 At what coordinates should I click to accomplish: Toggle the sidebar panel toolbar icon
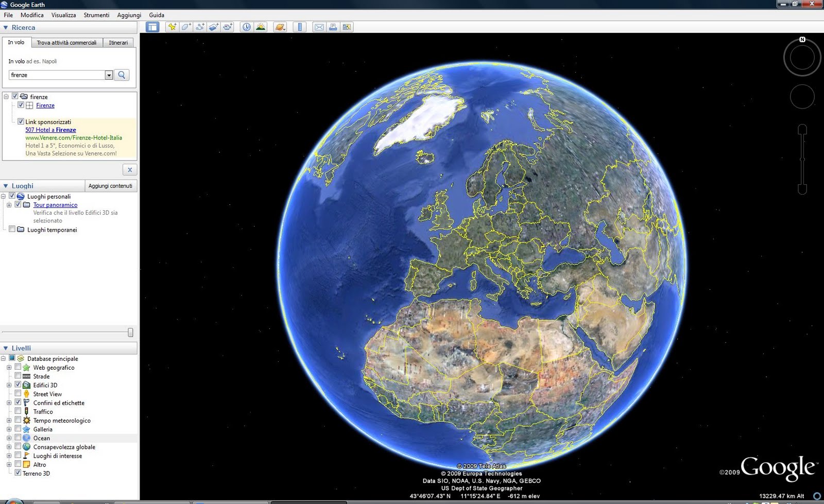coord(152,27)
